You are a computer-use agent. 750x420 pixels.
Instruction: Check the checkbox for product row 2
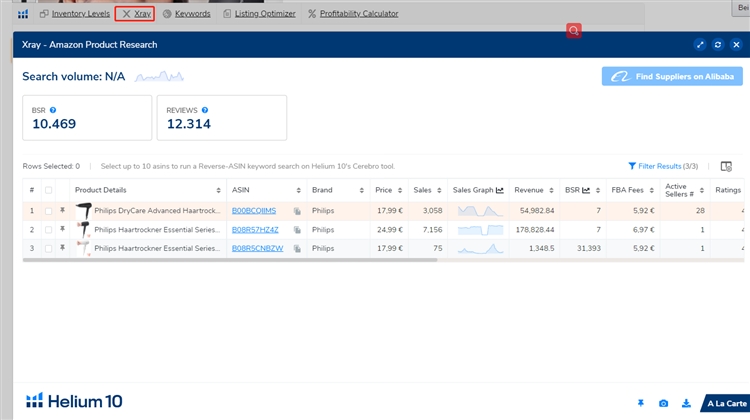click(x=48, y=230)
